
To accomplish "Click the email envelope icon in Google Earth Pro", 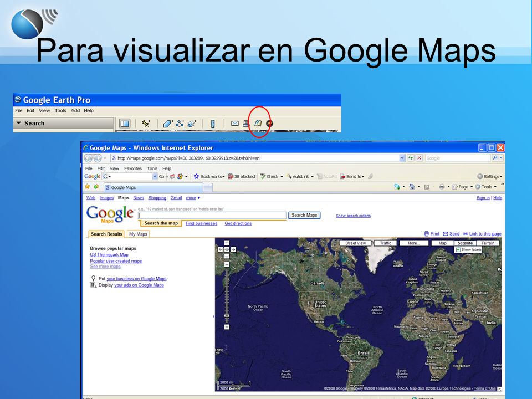I will 235,124.
